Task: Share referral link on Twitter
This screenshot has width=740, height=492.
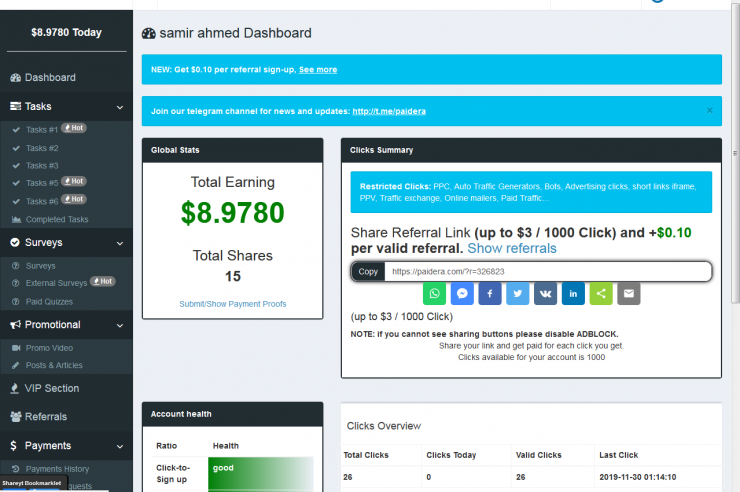Action: pos(517,293)
